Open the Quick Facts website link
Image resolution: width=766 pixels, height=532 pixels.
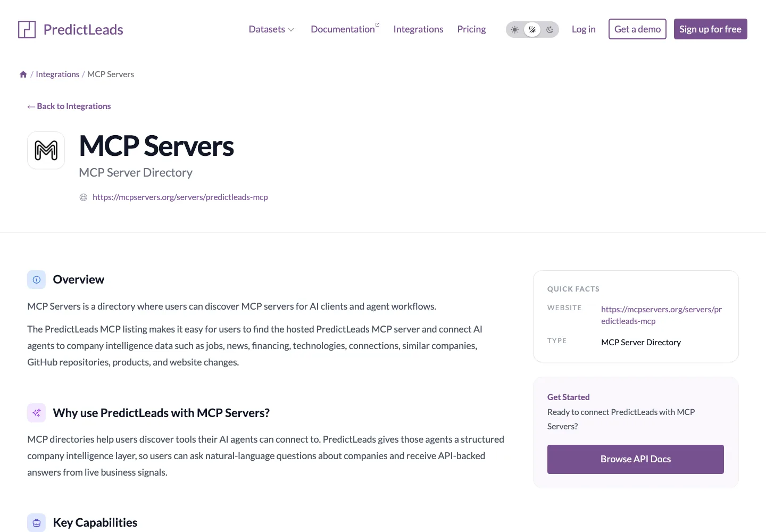[661, 315]
